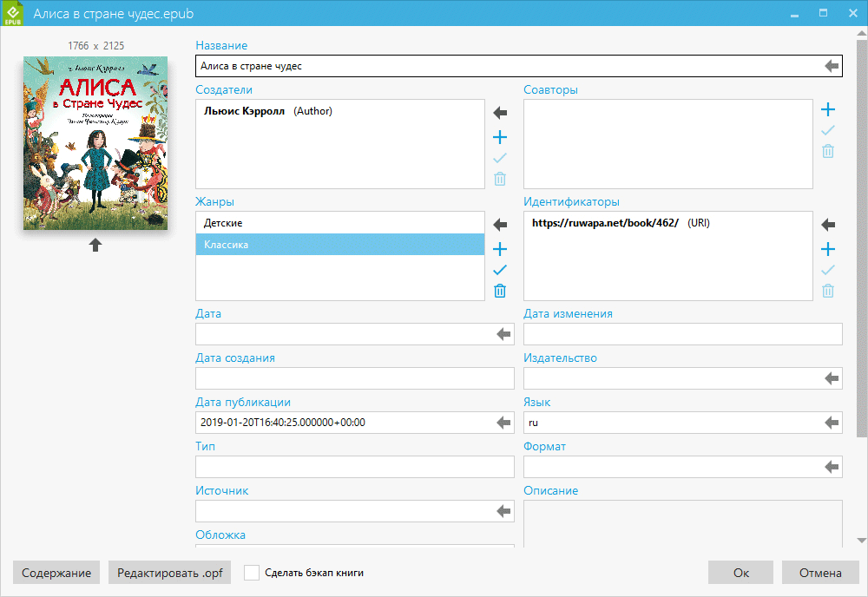Open the Содержание button

[x=56, y=573]
